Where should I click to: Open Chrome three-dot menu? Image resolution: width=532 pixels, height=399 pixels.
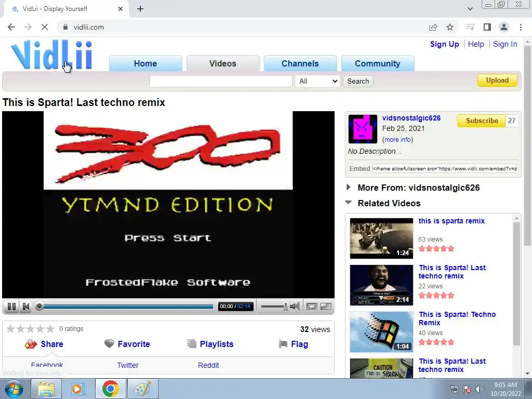[521, 27]
